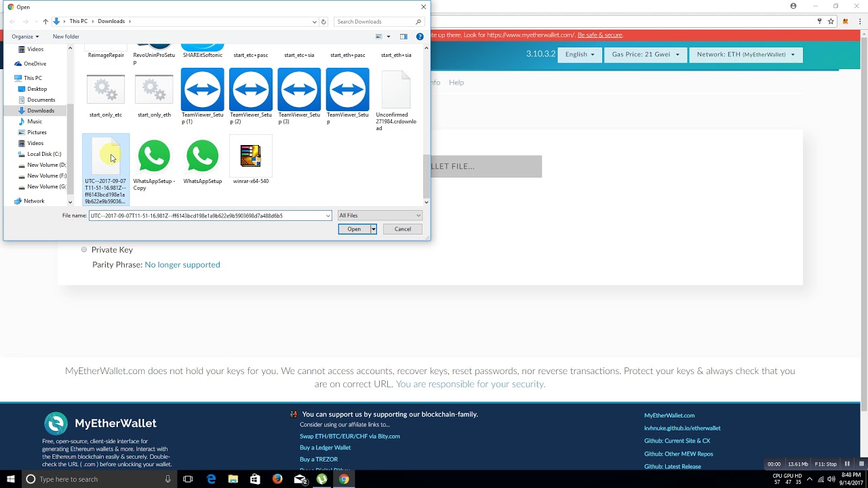Viewport: 868px width, 488px height.
Task: Click the Cancel button
Action: tap(403, 229)
